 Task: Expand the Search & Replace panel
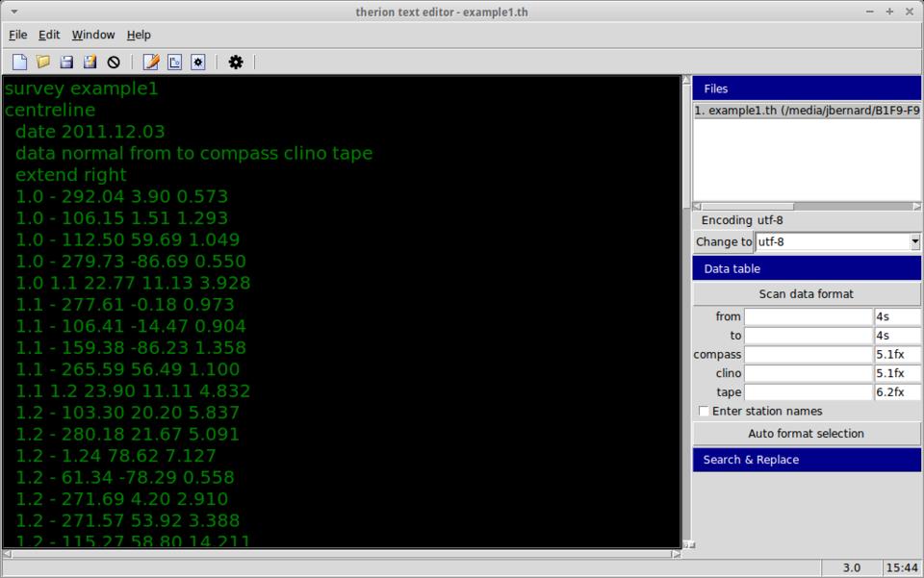pyautogui.click(x=807, y=460)
